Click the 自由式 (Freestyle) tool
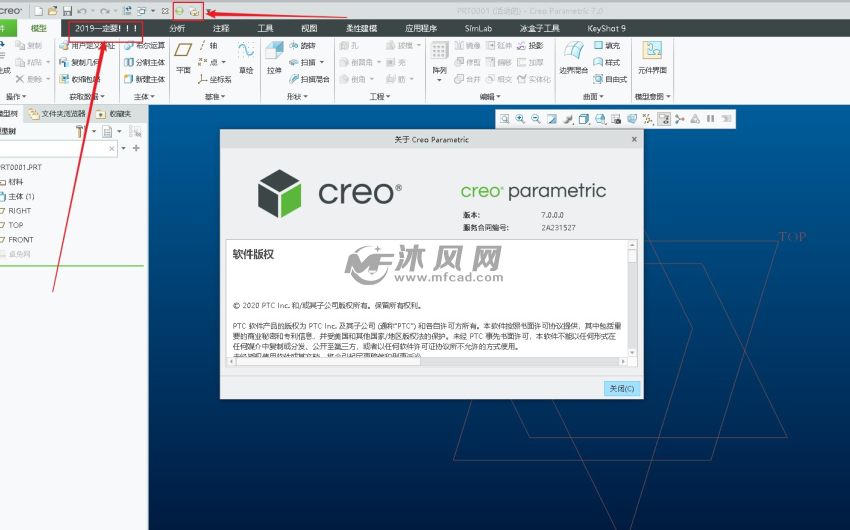 [610, 79]
